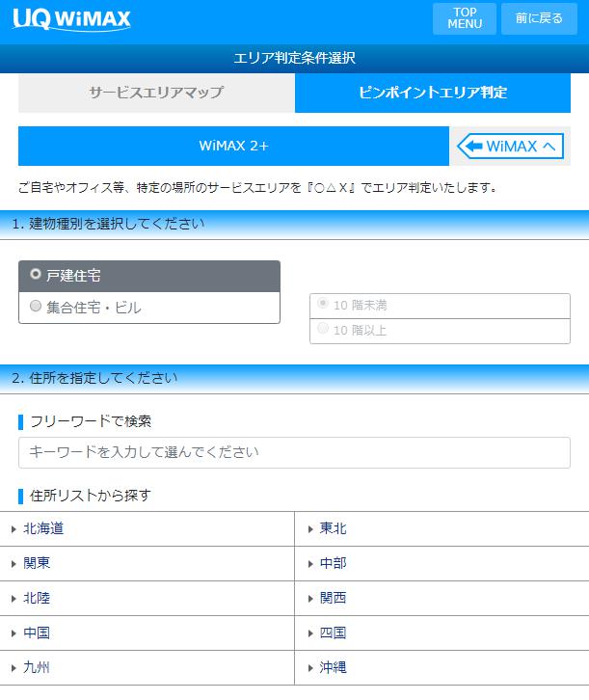Viewport: 589px width, 700px height.
Task: Expand the 沖縄 region
Action: point(442,668)
